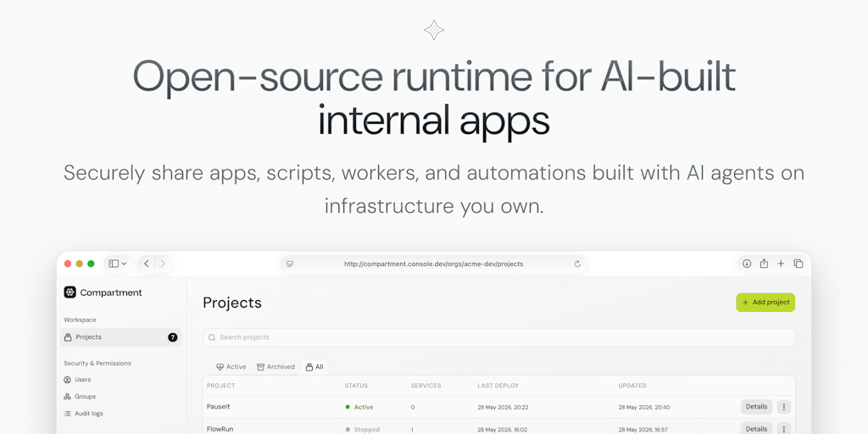Click the Groups icon in sidebar
Screen dimensions: 868x434
(68, 397)
